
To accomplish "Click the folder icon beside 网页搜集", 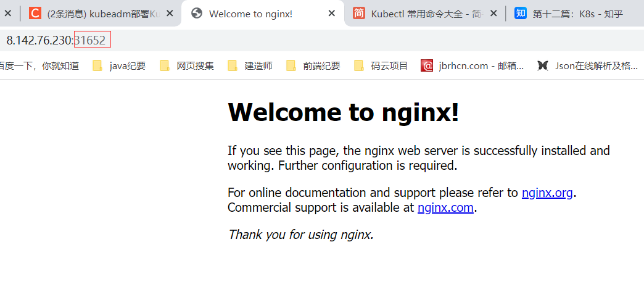I will (165, 66).
